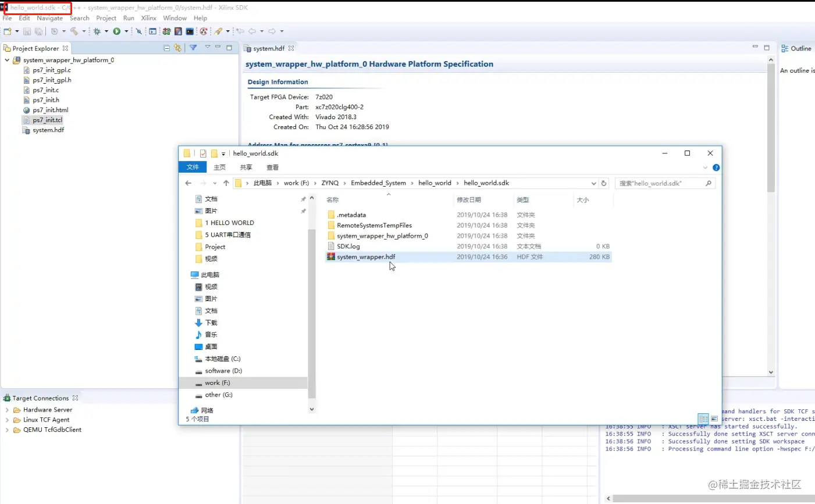Maximize the Project Explorer panel
The width and height of the screenshot is (815, 504).
[229, 47]
